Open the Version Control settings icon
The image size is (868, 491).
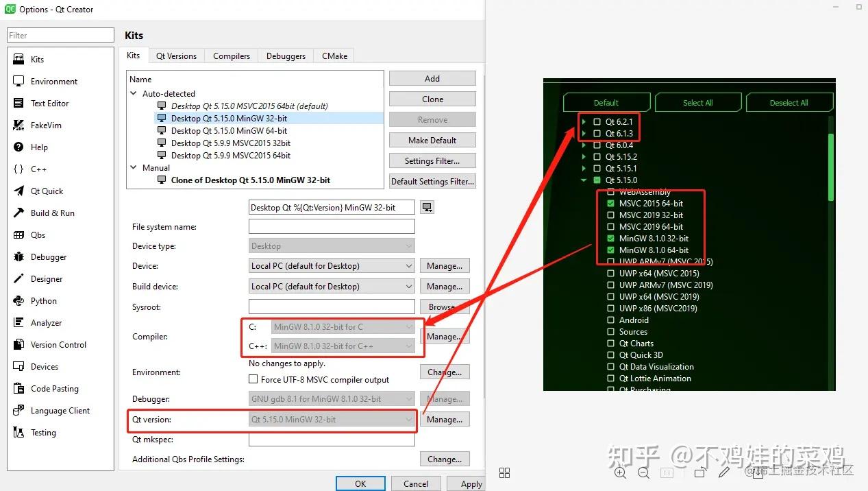coord(17,344)
